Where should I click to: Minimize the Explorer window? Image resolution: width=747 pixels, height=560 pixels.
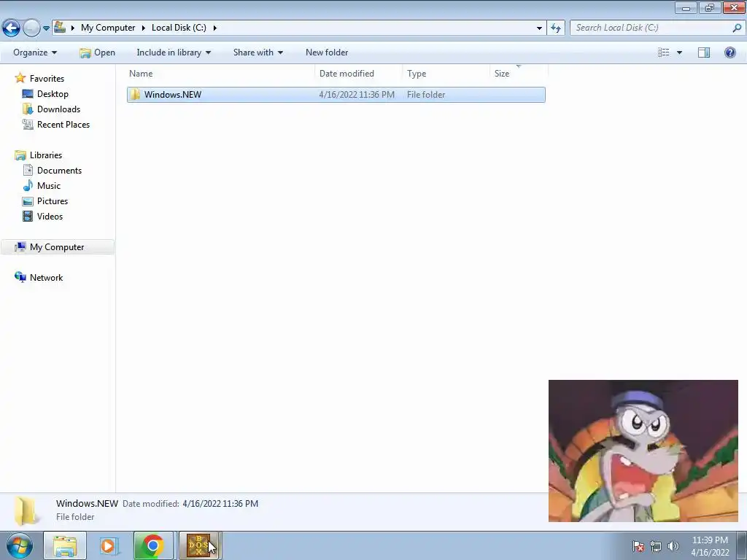pyautogui.click(x=686, y=7)
